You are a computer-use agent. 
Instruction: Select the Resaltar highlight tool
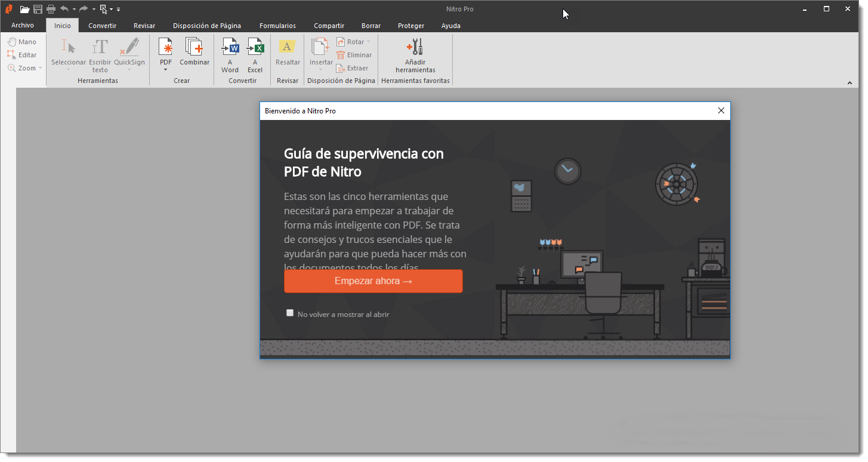coord(288,53)
